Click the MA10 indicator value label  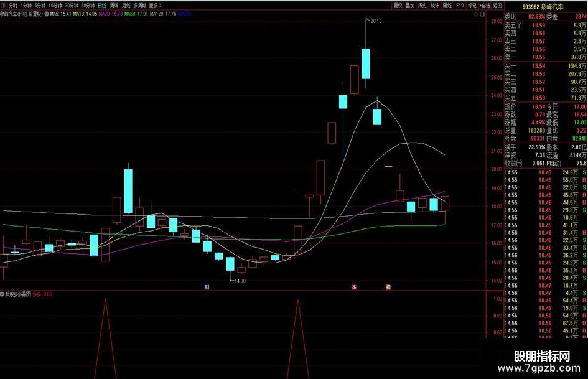[x=85, y=14]
